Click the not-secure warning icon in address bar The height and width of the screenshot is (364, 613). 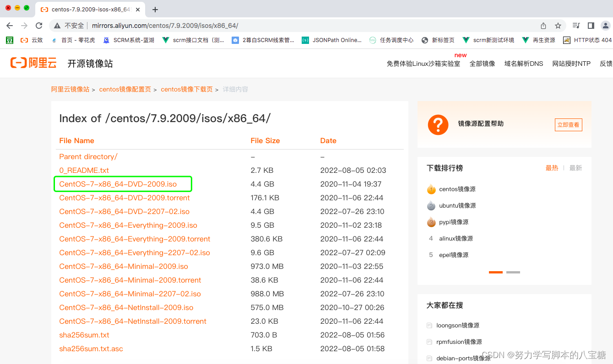point(57,26)
